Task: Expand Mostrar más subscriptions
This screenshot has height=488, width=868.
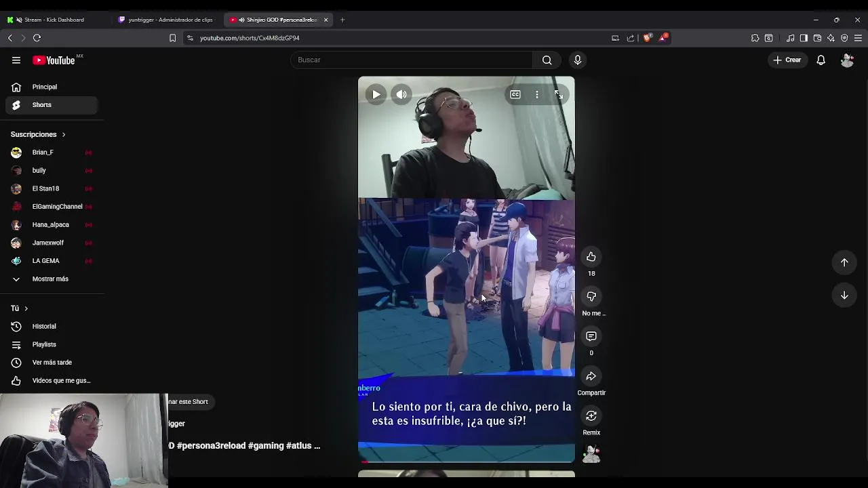Action: coord(52,279)
